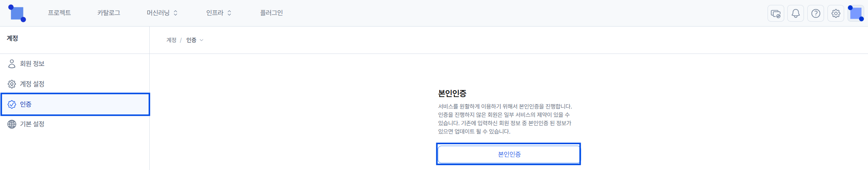Open the notifications bell
This screenshot has width=868, height=170.
pyautogui.click(x=796, y=14)
